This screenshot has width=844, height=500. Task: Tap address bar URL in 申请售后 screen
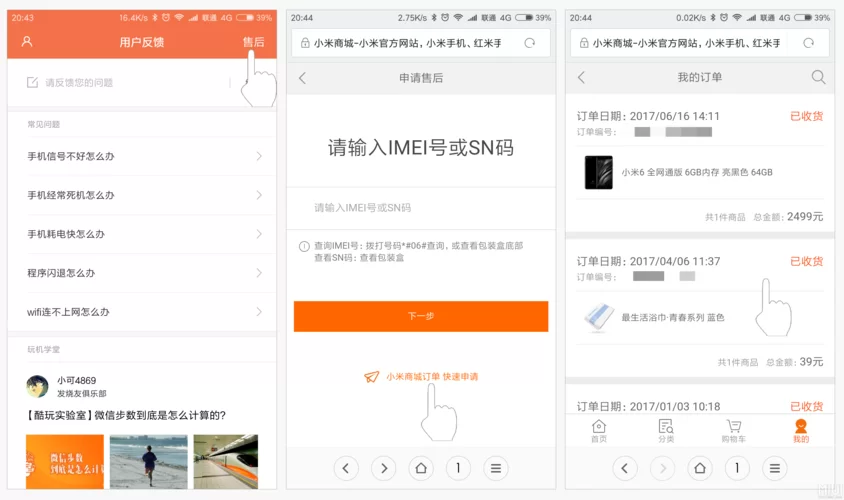(x=407, y=43)
